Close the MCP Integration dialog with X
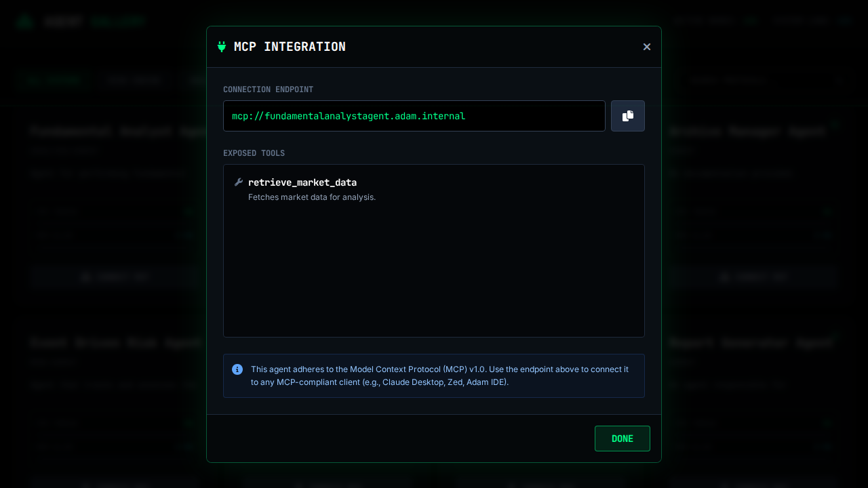 [x=647, y=47]
